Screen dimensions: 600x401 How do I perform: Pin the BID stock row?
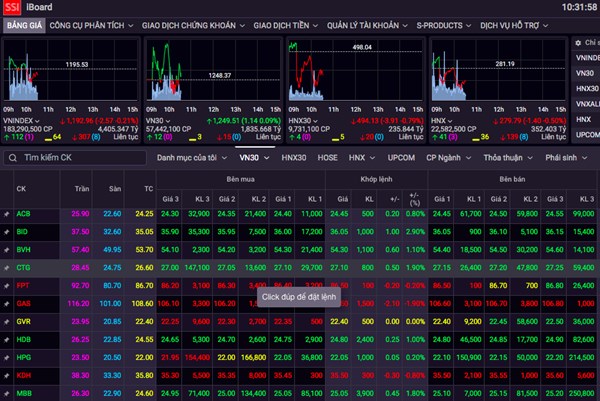click(x=7, y=231)
